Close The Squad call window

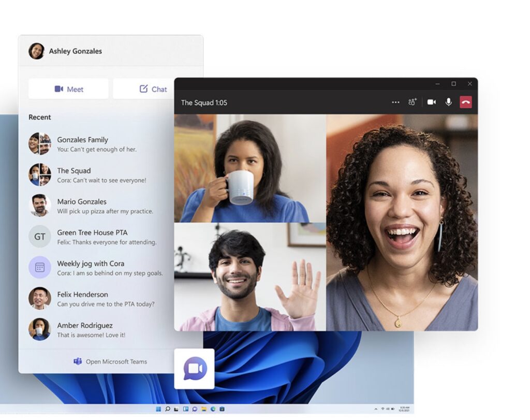(x=470, y=84)
